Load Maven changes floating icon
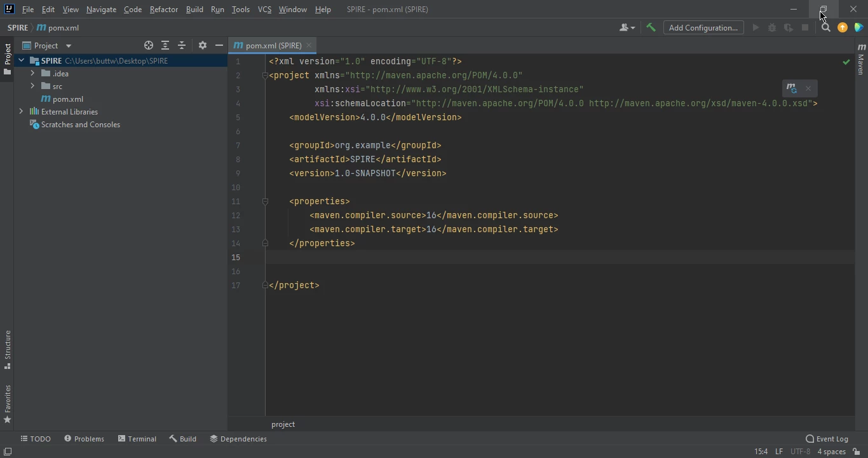The width and height of the screenshot is (868, 458). [792, 88]
